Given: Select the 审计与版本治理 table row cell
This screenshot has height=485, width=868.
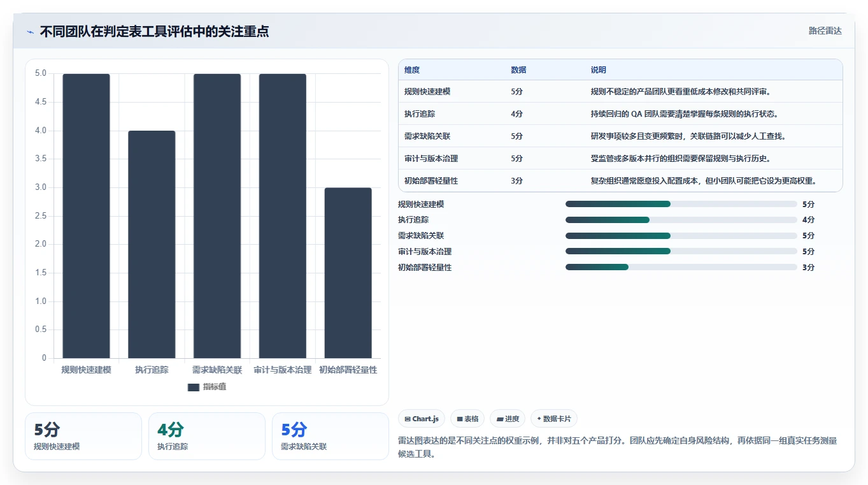Looking at the screenshot, I should pyautogui.click(x=431, y=159).
